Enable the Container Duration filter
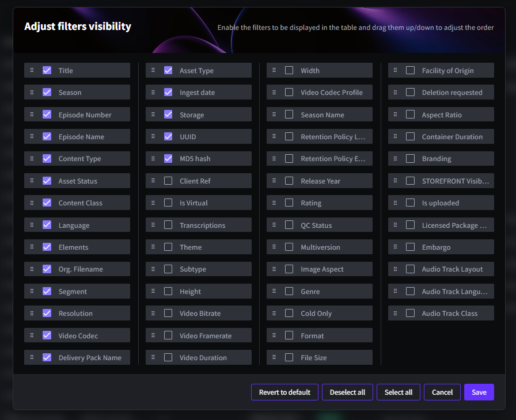 pos(410,136)
